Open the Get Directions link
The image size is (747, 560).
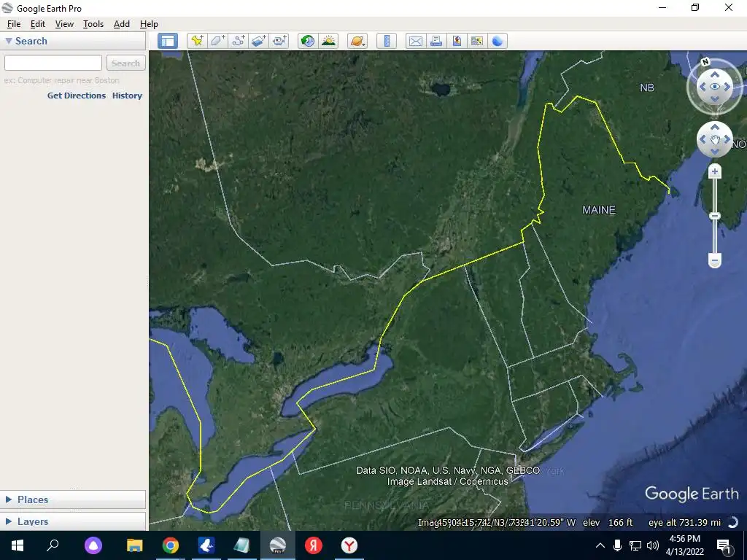coord(76,96)
